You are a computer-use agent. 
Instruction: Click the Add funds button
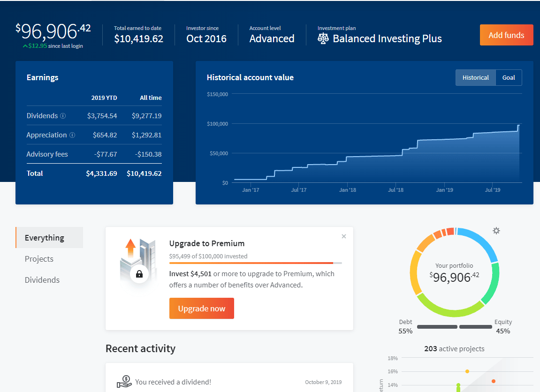(x=506, y=35)
